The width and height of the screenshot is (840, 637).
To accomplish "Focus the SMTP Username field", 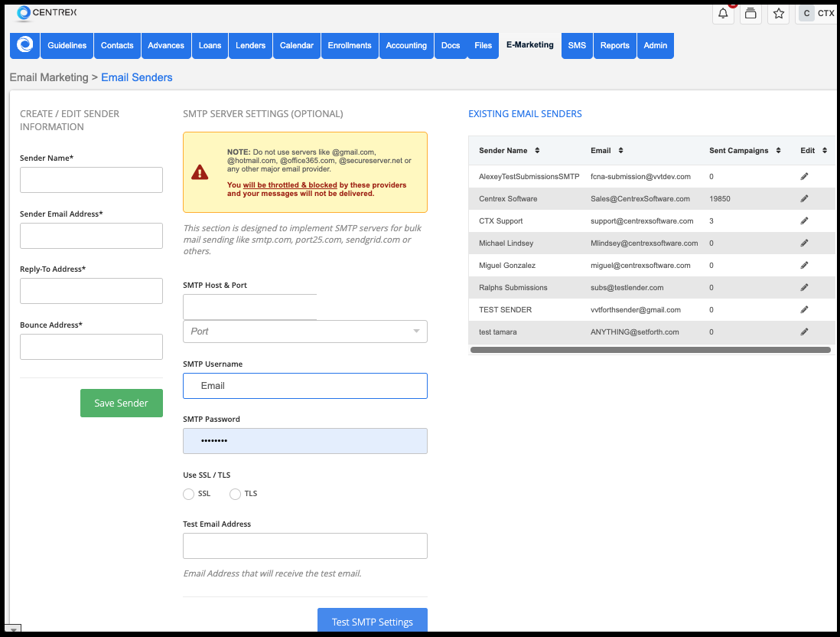I will click(304, 386).
